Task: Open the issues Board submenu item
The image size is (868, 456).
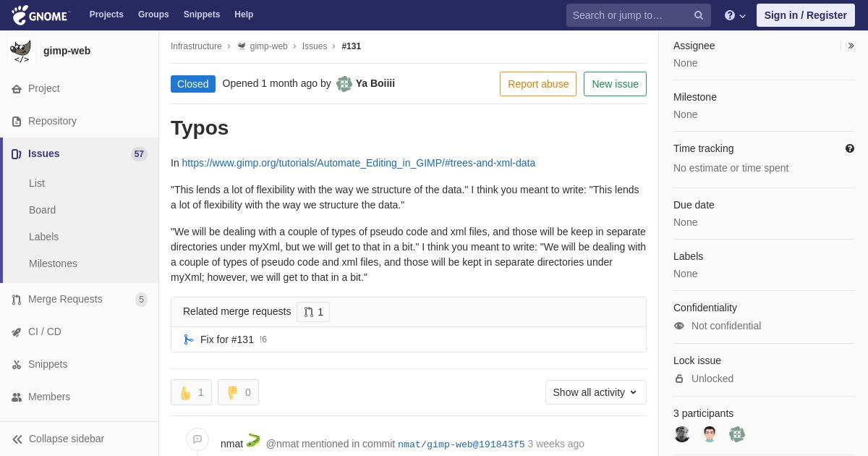Action: 42,210
